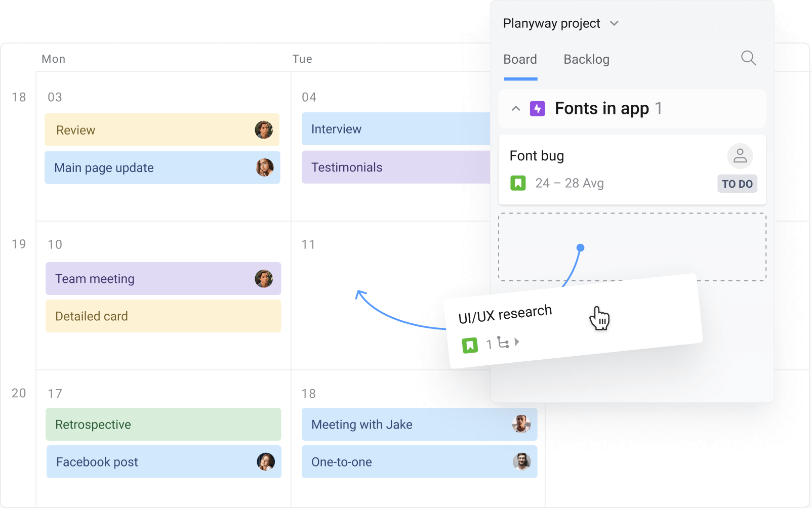Switch to the Backlog tab
The image size is (812, 508).
click(x=586, y=59)
